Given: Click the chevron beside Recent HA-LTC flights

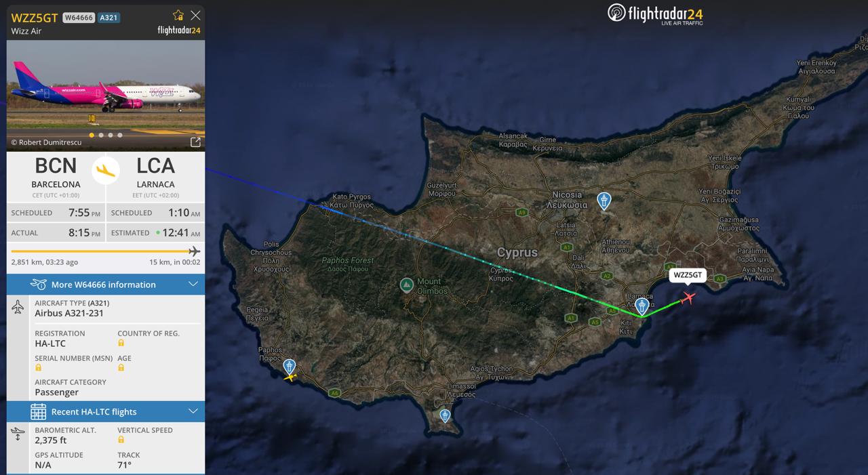Looking at the screenshot, I should click(193, 411).
